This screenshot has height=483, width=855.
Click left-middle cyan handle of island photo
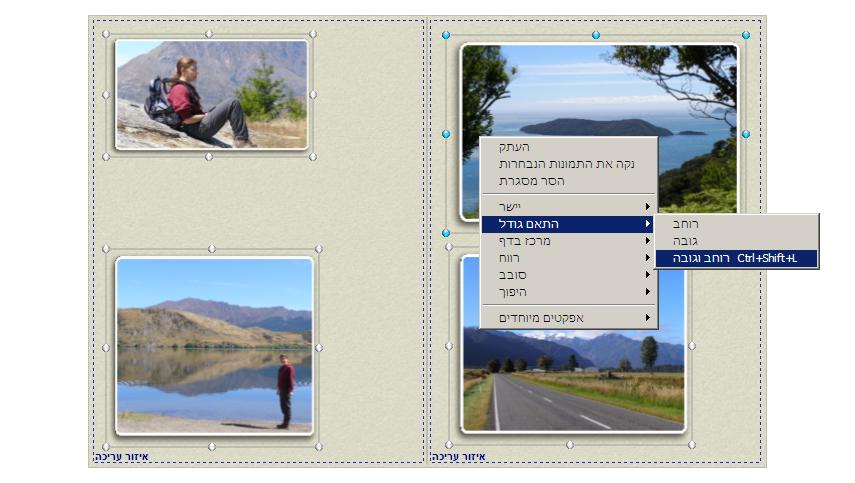pos(446,133)
